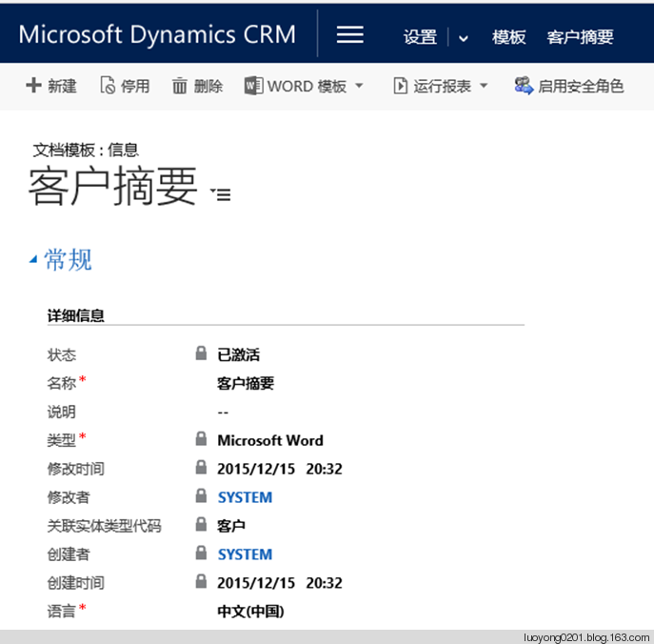Open the 设置 navigation item
The width and height of the screenshot is (654, 644).
420,37
